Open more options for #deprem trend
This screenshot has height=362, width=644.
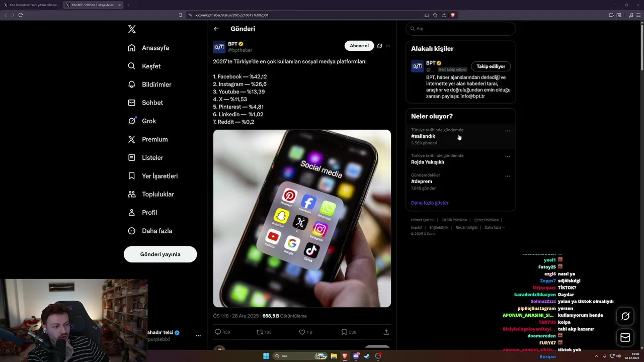(507, 176)
